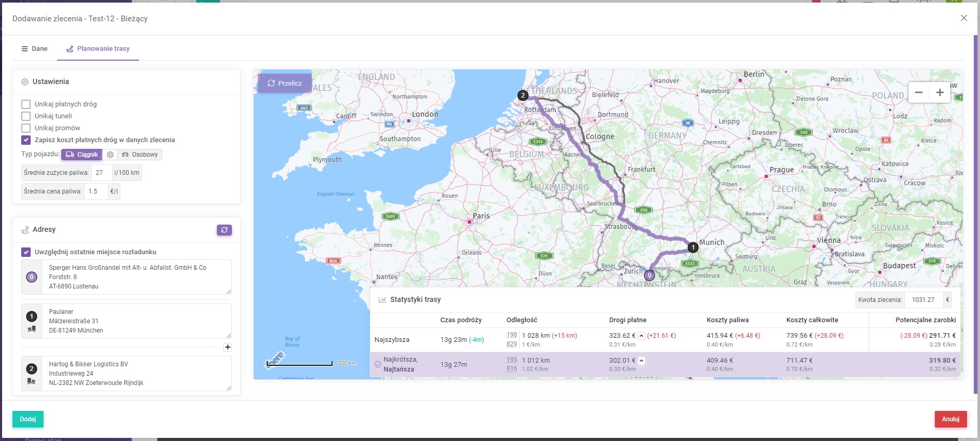Click the Statystyki trasy chart icon
The width and height of the screenshot is (980, 441).
point(382,300)
